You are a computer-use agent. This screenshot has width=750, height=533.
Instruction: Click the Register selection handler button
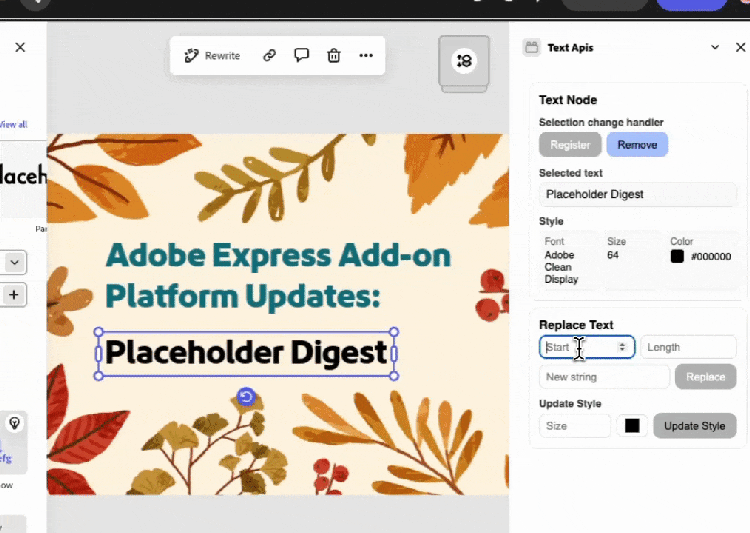coord(570,145)
